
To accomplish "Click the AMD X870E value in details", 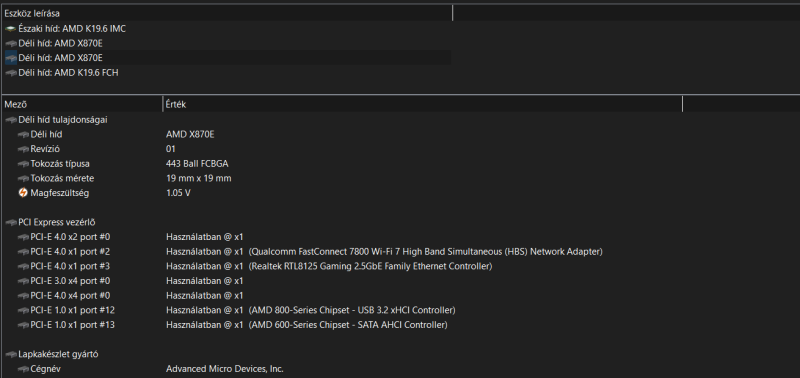I will click(x=190, y=134).
